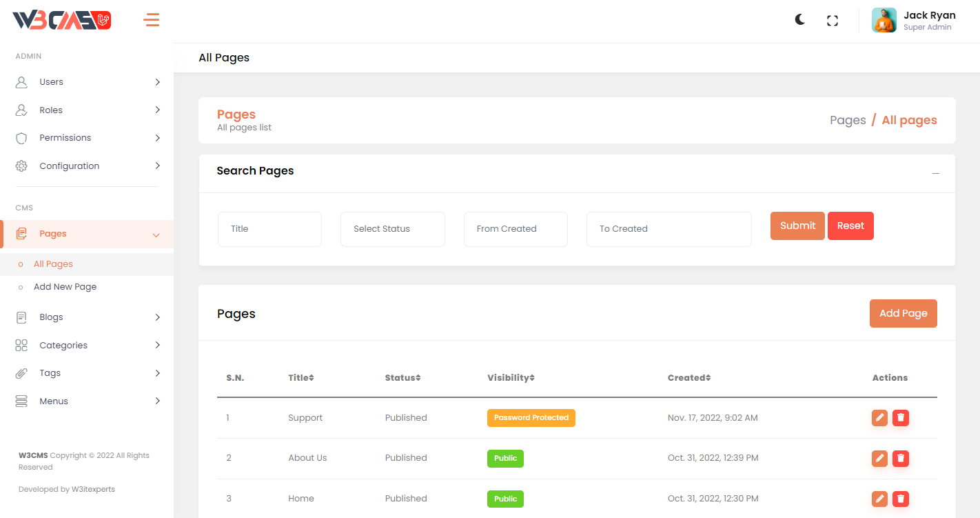The height and width of the screenshot is (518, 980).
Task: Enter fullscreen mode via header icon
Action: (832, 21)
